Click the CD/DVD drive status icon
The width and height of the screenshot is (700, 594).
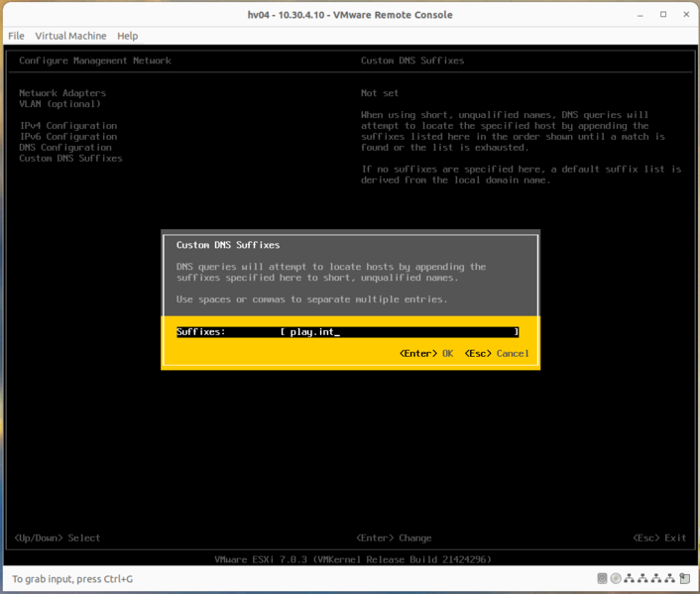pyautogui.click(x=616, y=578)
